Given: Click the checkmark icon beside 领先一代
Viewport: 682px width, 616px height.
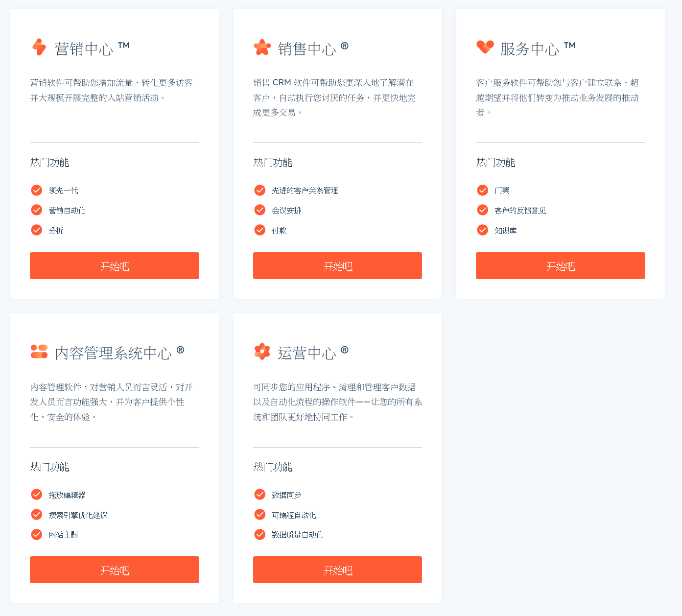Looking at the screenshot, I should pyautogui.click(x=36, y=190).
